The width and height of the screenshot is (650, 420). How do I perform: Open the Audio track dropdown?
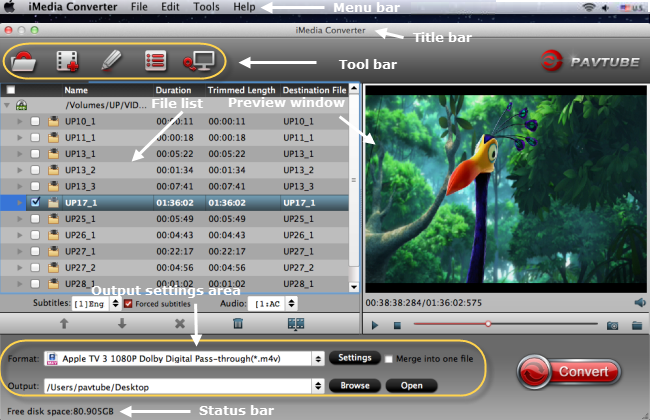click(272, 303)
